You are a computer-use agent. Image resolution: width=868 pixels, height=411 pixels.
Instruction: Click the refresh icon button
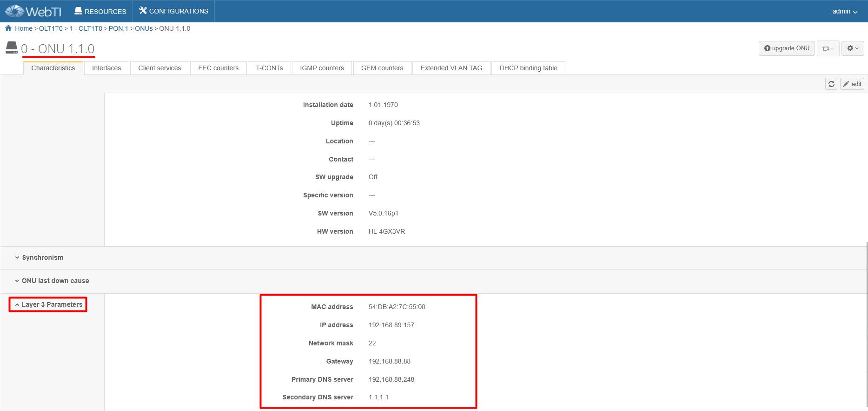pyautogui.click(x=831, y=84)
